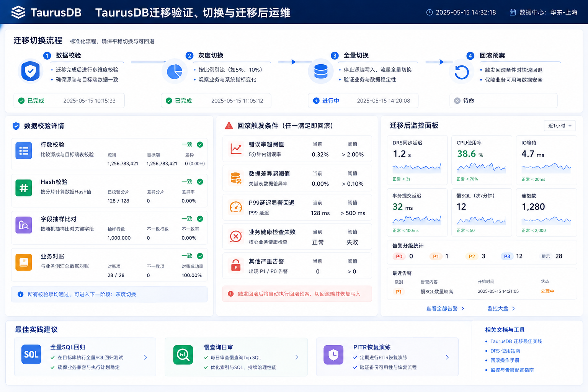Screen dimensions: 588x392
Task: Click the 处理中 status in 最近告警
Action: click(547, 291)
